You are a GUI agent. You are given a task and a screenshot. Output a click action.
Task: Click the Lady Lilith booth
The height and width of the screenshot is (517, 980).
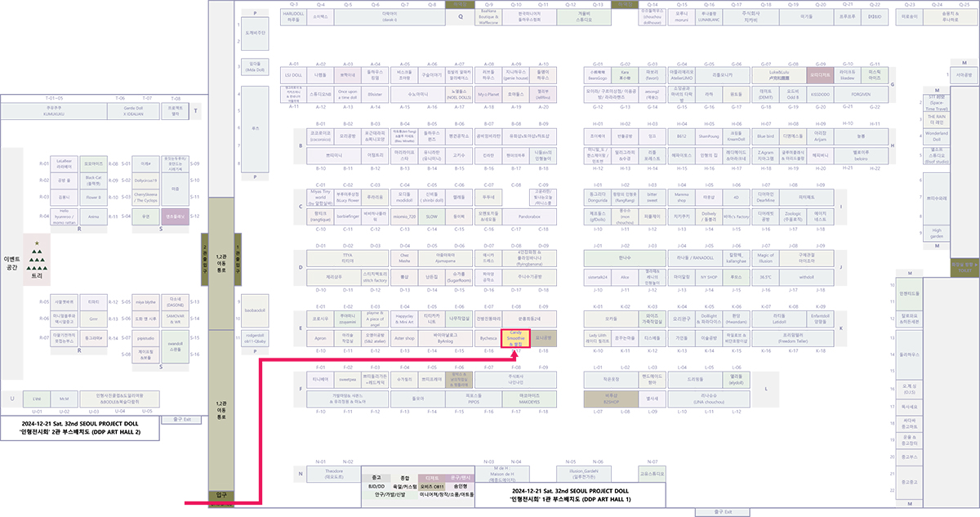click(x=599, y=337)
